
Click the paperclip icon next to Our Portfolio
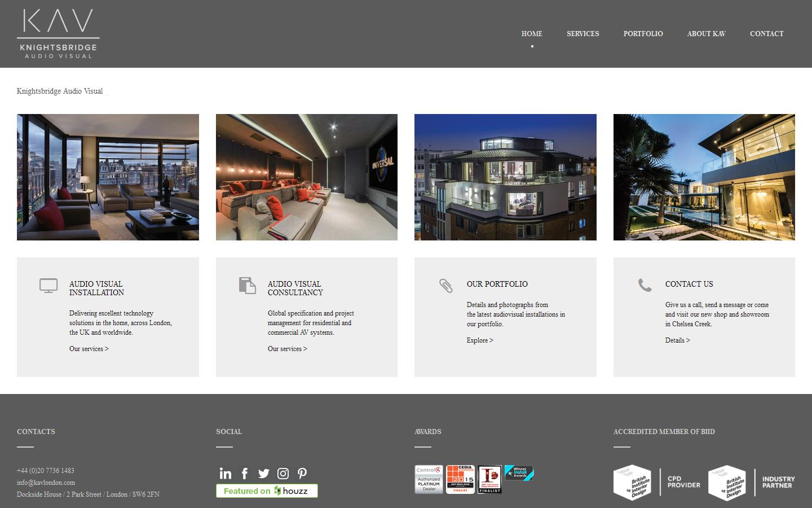tap(446, 286)
